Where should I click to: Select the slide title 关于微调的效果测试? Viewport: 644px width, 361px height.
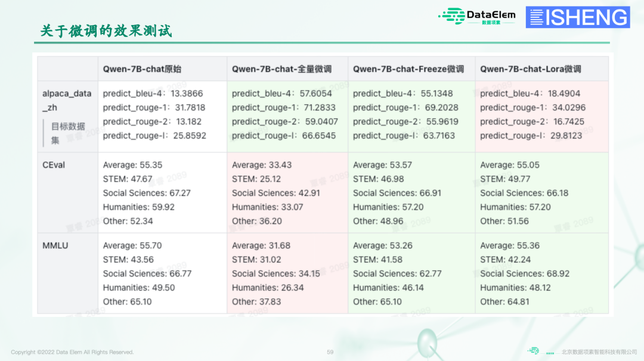[x=106, y=31]
